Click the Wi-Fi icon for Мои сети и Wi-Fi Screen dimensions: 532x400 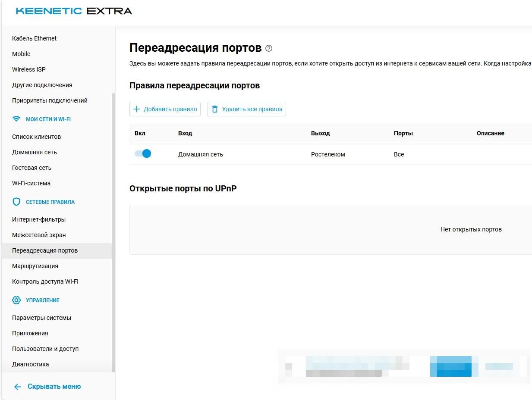point(16,119)
